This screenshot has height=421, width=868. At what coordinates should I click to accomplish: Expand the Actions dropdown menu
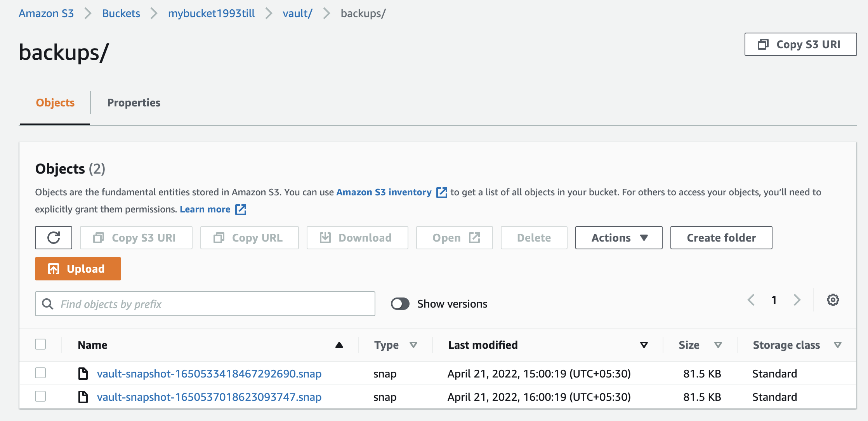coord(619,238)
